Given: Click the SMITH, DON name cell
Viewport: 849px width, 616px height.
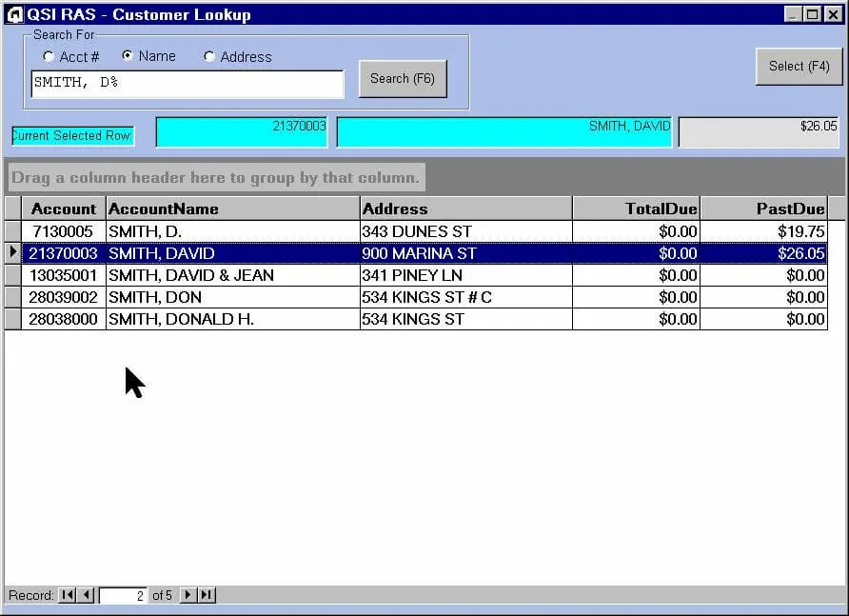Looking at the screenshot, I should pos(233,297).
